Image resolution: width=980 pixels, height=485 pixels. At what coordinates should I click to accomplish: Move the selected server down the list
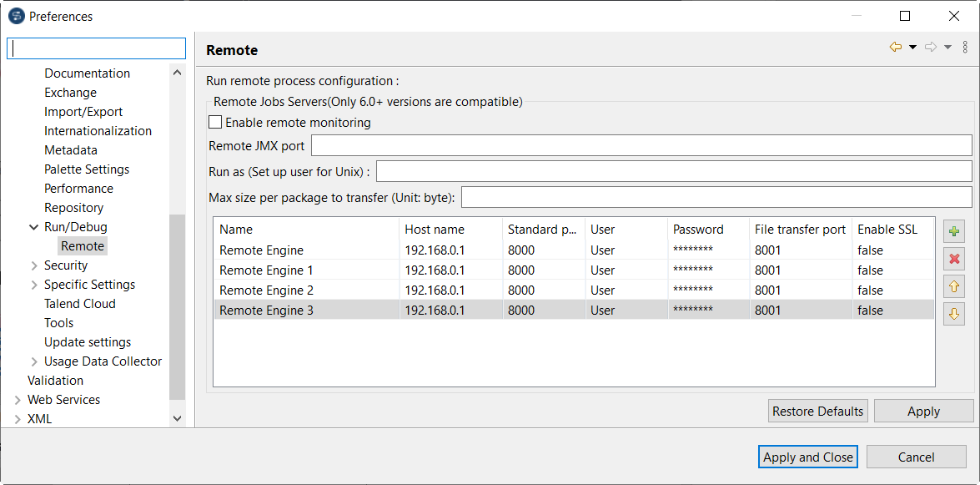(953, 314)
